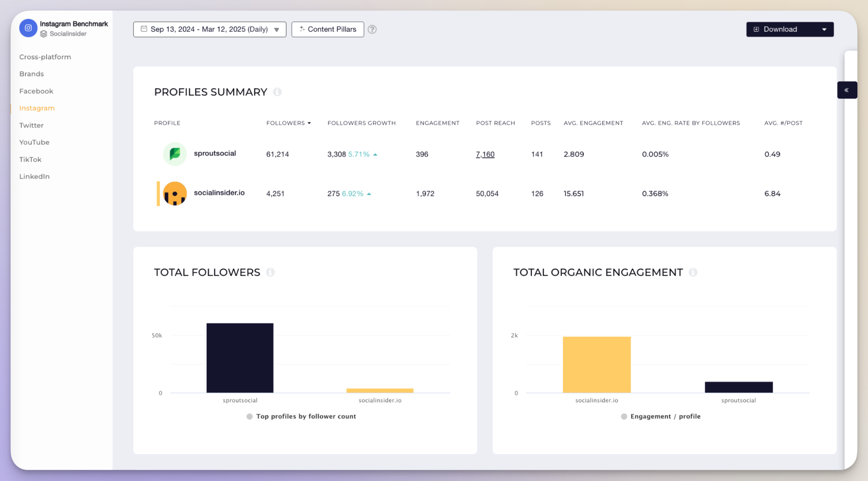Click the calendar icon in date picker
Screen dimensions: 868x481
(x=144, y=29)
